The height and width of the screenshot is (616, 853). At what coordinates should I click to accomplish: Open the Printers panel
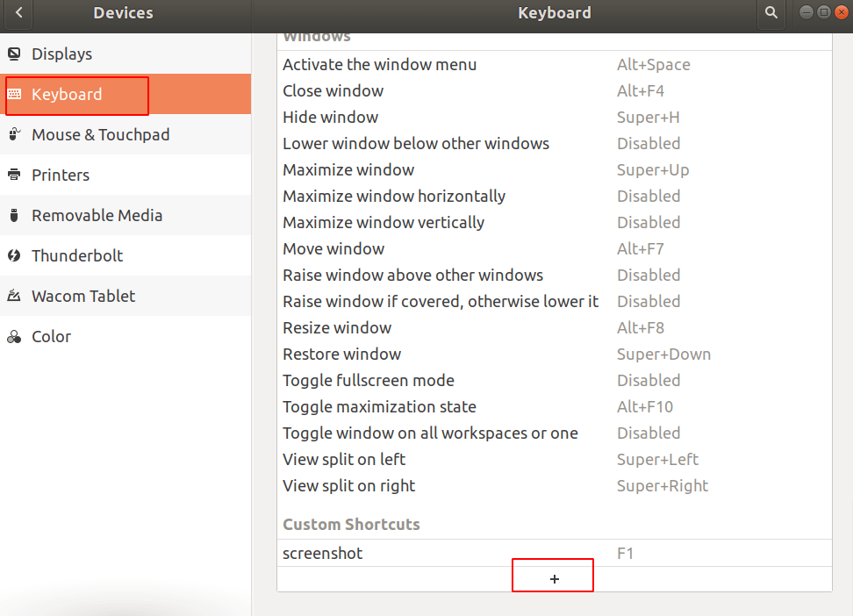click(125, 175)
